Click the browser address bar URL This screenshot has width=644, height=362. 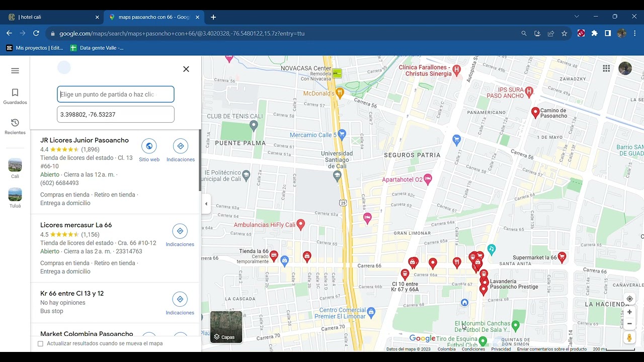pyautogui.click(x=182, y=33)
